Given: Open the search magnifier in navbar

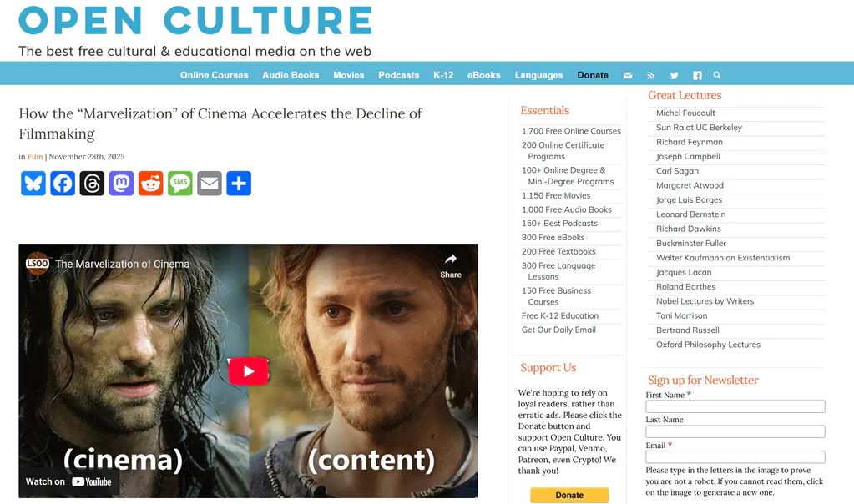Looking at the screenshot, I should click(x=717, y=75).
